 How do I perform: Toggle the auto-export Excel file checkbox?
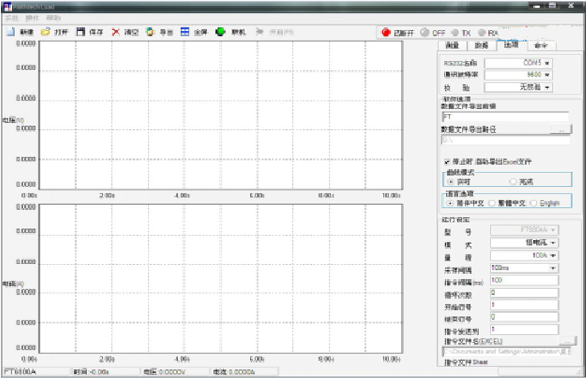(448, 161)
